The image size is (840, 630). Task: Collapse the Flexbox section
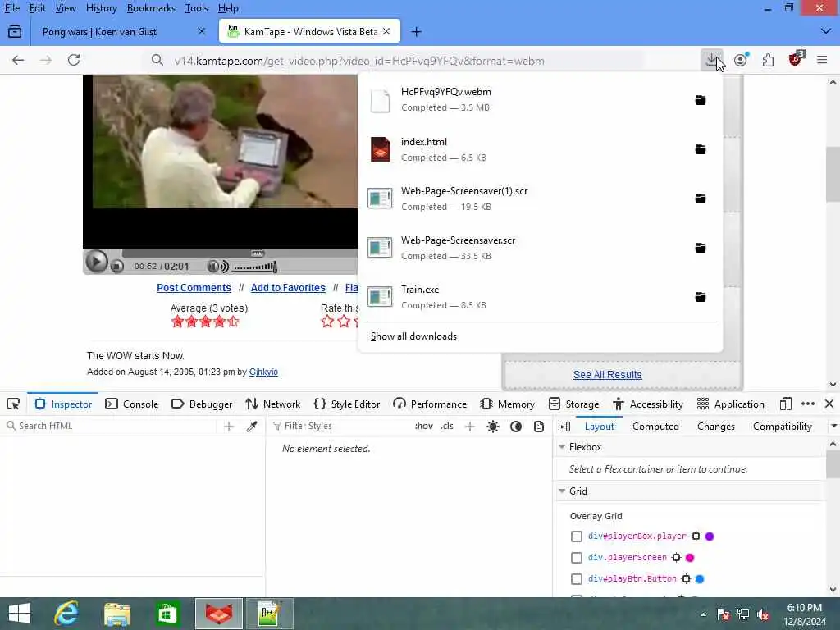pyautogui.click(x=562, y=447)
